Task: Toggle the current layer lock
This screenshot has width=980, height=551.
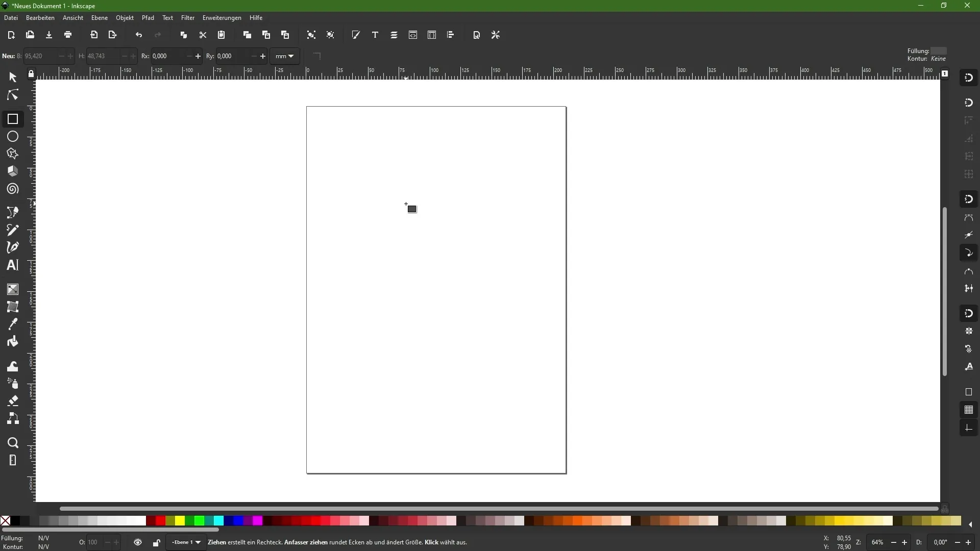Action: tap(156, 543)
